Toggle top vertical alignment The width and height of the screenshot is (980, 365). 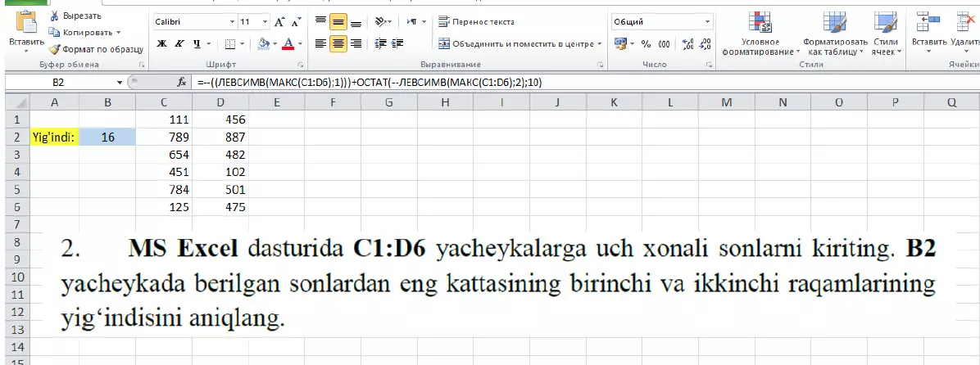click(320, 22)
